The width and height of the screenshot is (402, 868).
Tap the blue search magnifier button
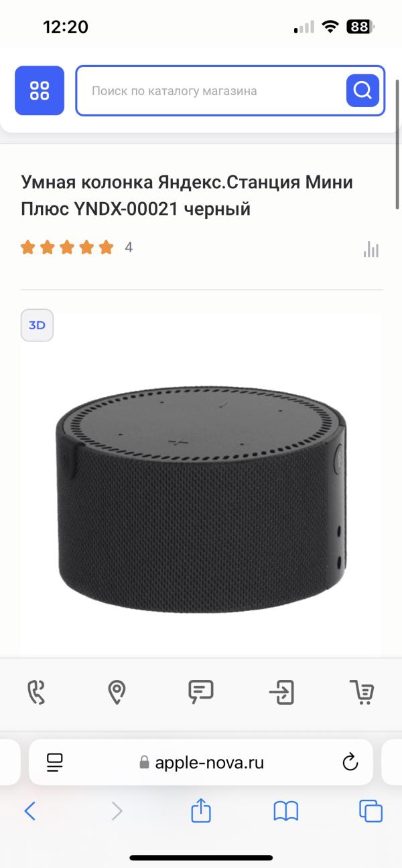tap(362, 90)
